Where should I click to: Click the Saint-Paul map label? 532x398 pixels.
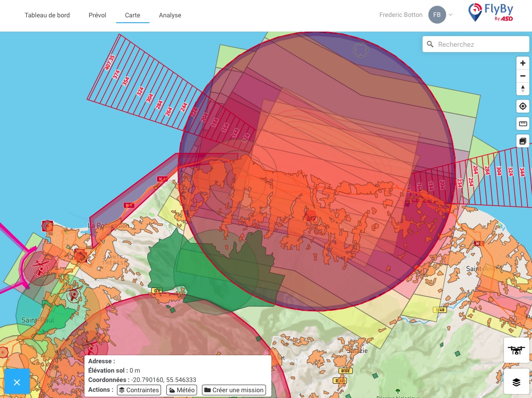click(x=38, y=320)
